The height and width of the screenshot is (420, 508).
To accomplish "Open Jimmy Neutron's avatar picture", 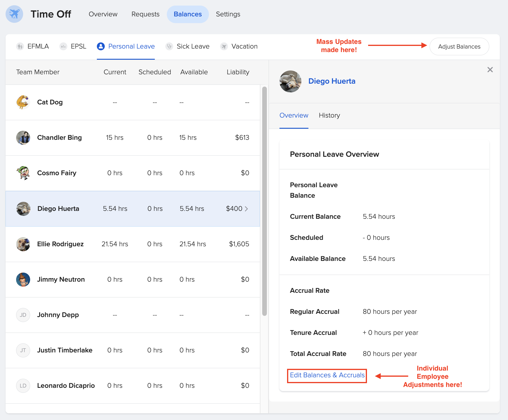I will 23,280.
